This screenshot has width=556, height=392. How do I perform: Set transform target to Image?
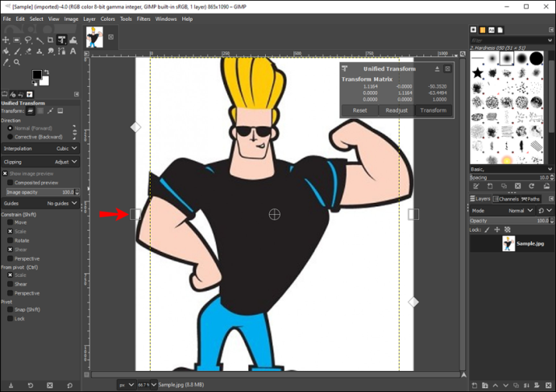[60, 111]
